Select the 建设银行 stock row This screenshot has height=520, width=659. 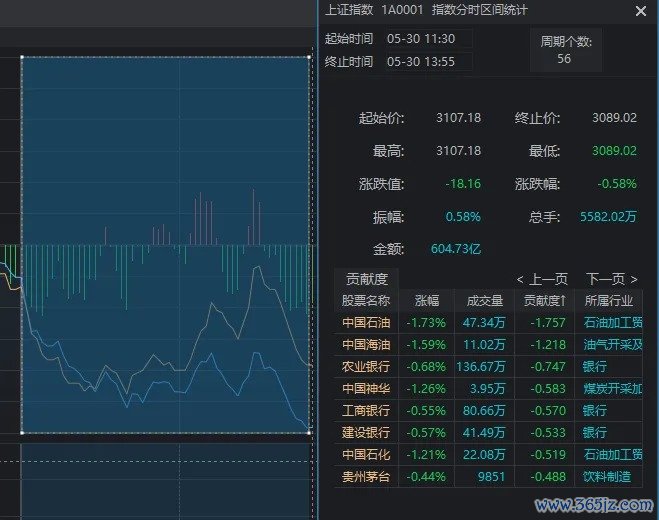(x=488, y=433)
